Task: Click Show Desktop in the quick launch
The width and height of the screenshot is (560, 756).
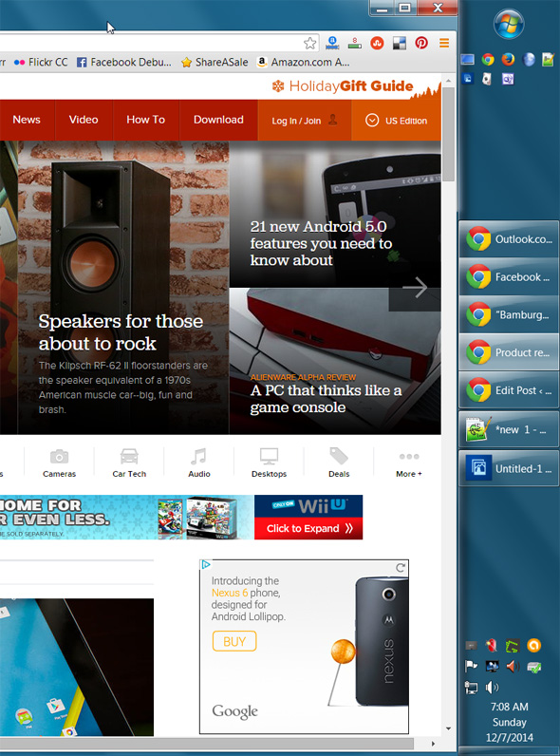Action: pos(468,59)
